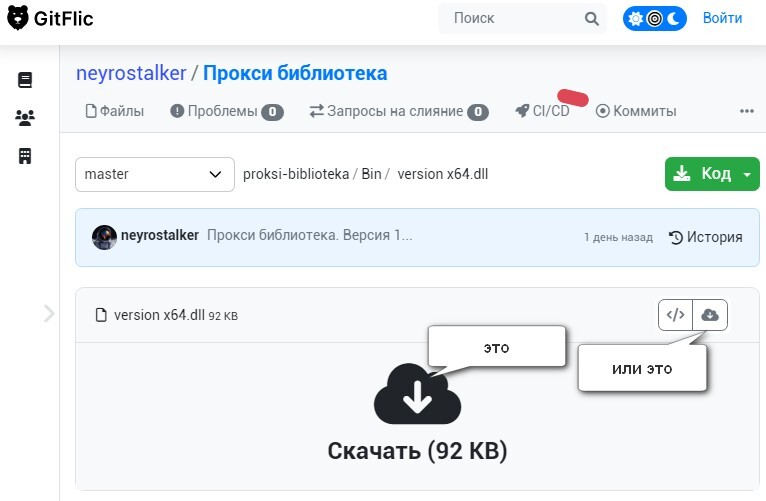Click the raw code view icon
The width and height of the screenshot is (766, 501).
[x=675, y=315]
